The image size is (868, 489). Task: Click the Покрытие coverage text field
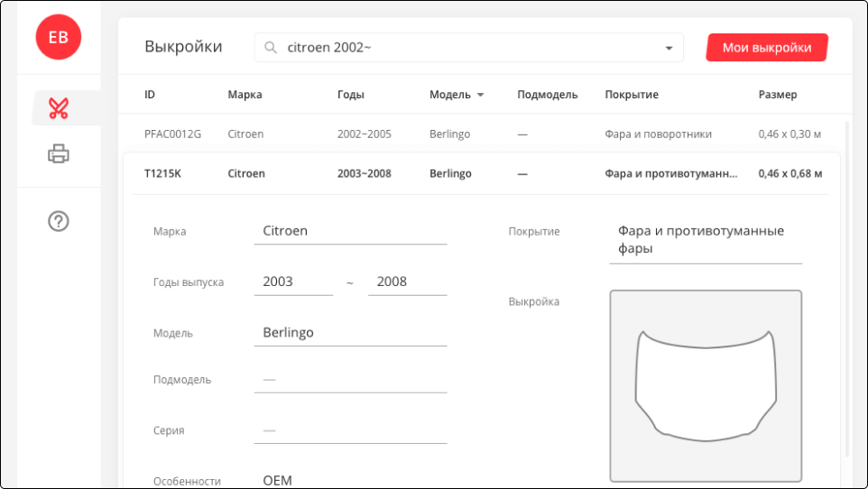coord(705,240)
